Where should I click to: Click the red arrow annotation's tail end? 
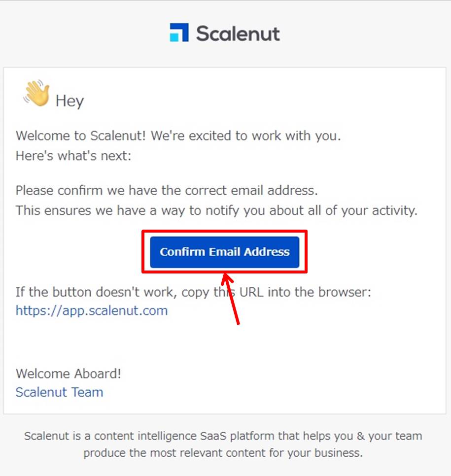click(238, 323)
